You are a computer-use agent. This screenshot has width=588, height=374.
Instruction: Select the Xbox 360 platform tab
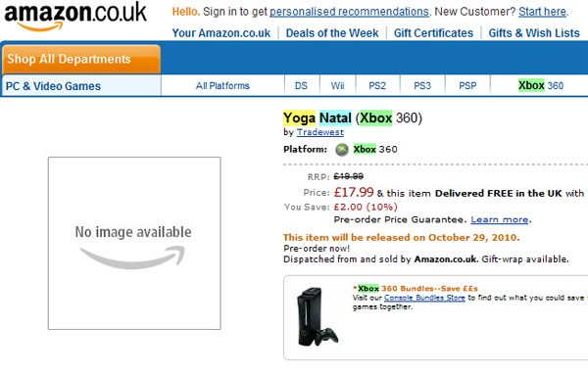pos(541,85)
